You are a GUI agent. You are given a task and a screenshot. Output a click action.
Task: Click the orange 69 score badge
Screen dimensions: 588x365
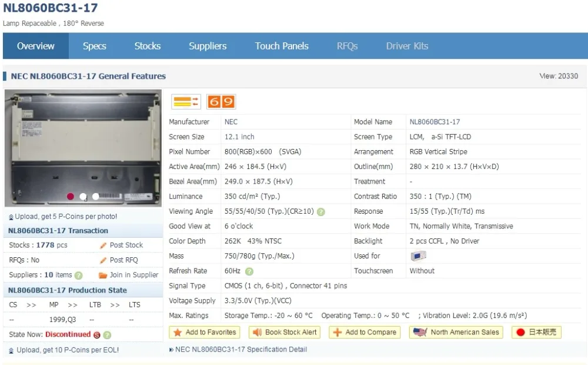221,102
